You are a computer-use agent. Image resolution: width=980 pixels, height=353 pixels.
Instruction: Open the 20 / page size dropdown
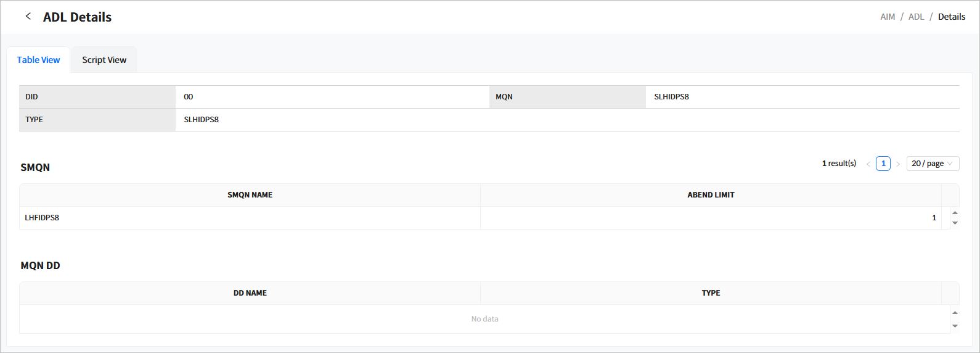click(x=932, y=164)
